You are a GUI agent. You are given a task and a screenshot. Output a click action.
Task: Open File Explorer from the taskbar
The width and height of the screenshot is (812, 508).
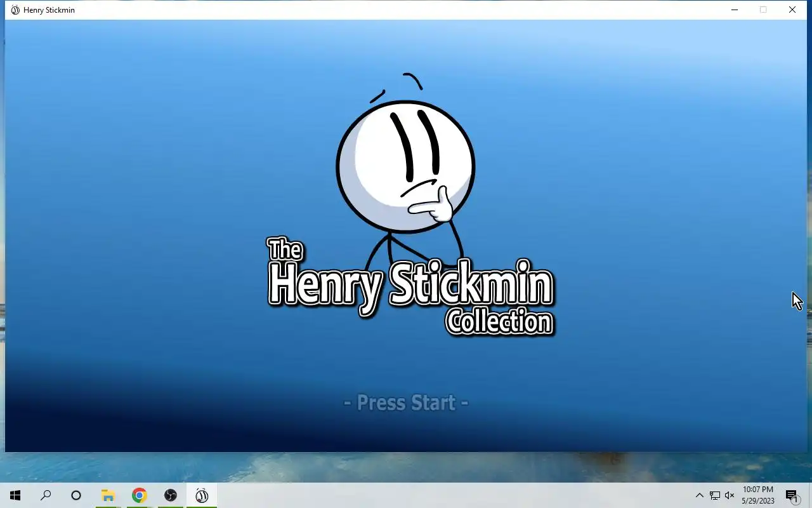(108, 495)
